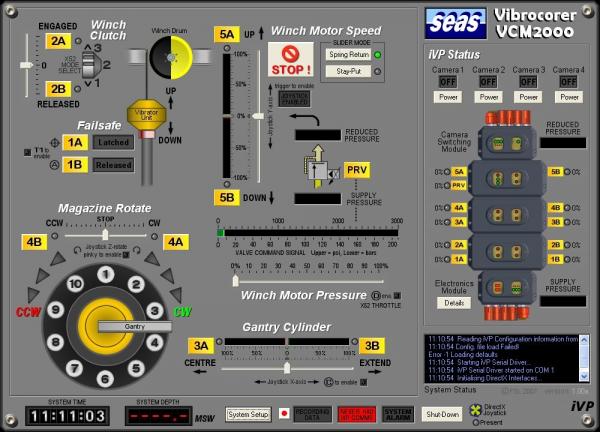Toggle the Recording Data indicator button
The height and width of the screenshot is (432, 600).
click(312, 414)
